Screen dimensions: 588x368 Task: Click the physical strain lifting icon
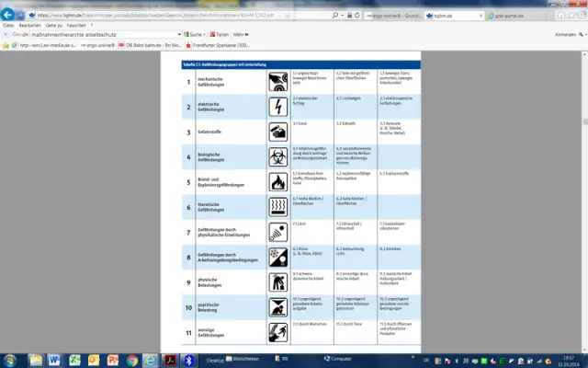(x=277, y=281)
